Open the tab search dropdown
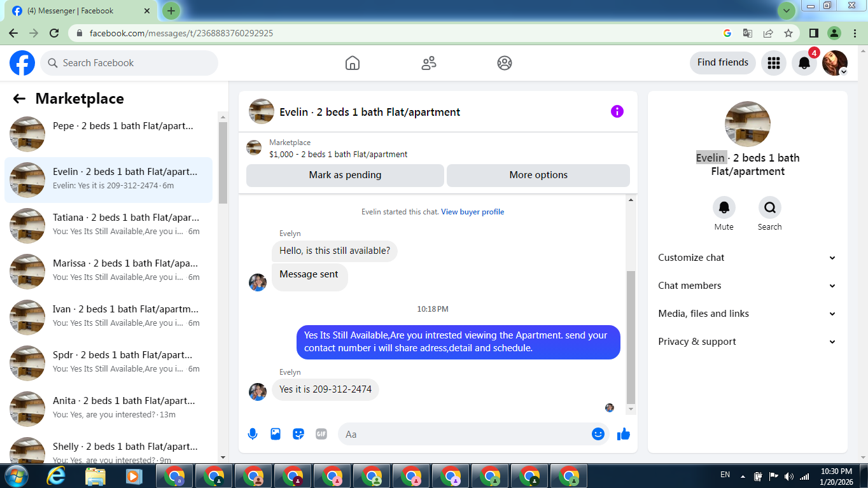This screenshot has height=488, width=868. click(787, 11)
